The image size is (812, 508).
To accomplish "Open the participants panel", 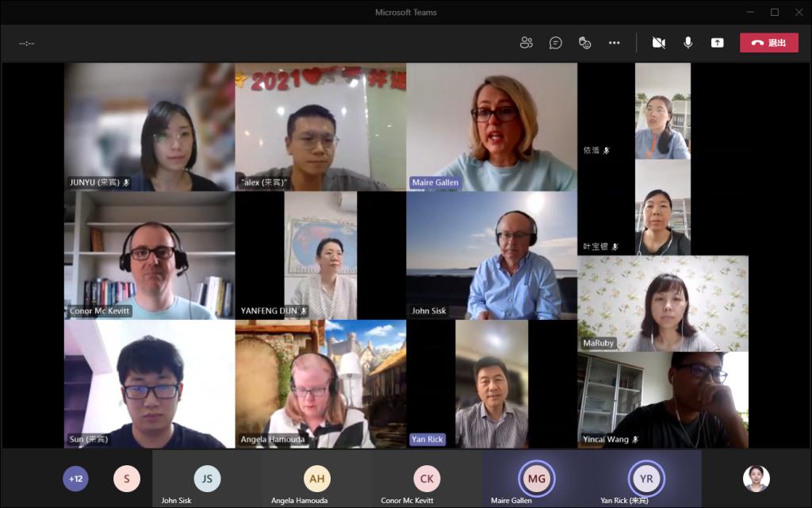I will pos(527,43).
